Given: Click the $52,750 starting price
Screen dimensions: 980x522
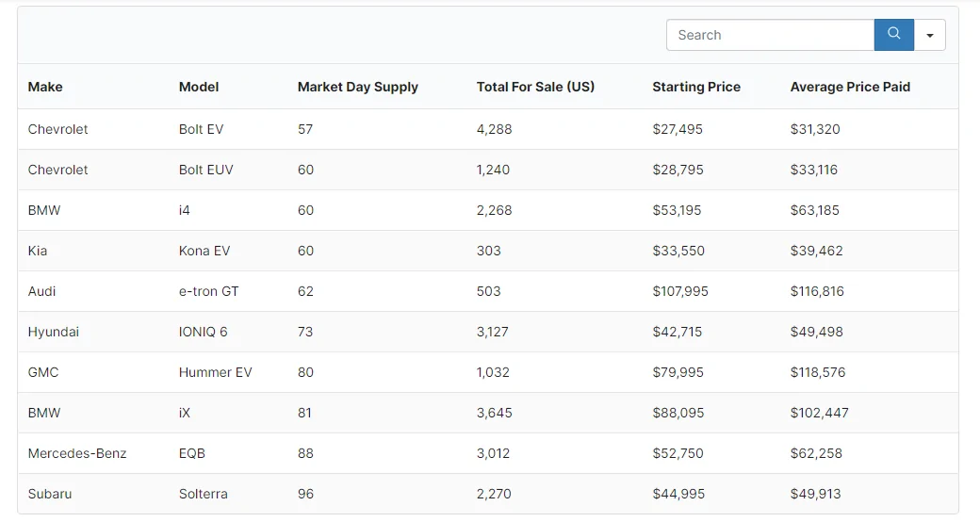Looking at the screenshot, I should pyautogui.click(x=678, y=454).
